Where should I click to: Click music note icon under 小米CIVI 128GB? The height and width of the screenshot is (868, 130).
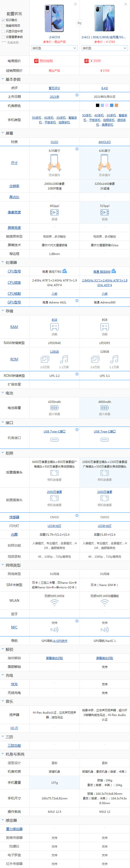(64, 359)
